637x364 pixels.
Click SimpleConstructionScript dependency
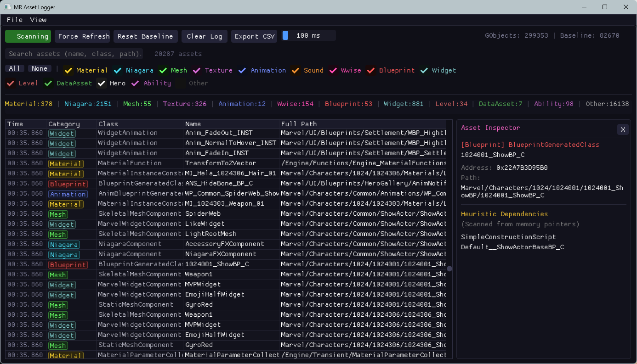508,237
